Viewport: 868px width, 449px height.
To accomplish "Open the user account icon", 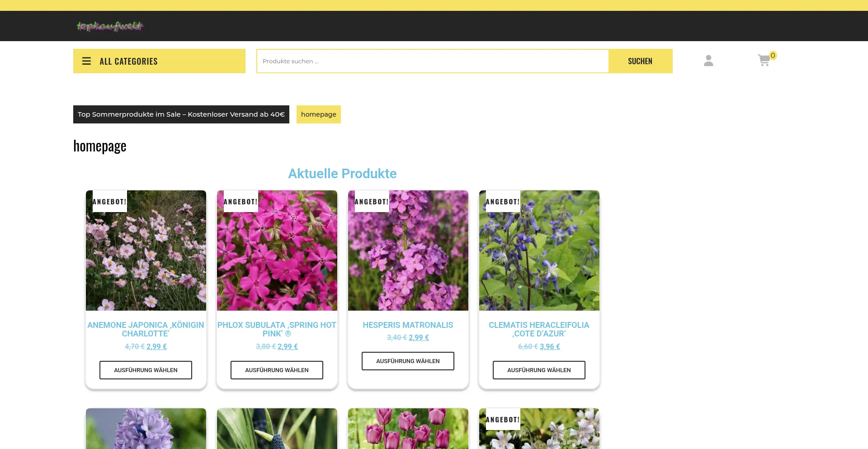I will 708,61.
